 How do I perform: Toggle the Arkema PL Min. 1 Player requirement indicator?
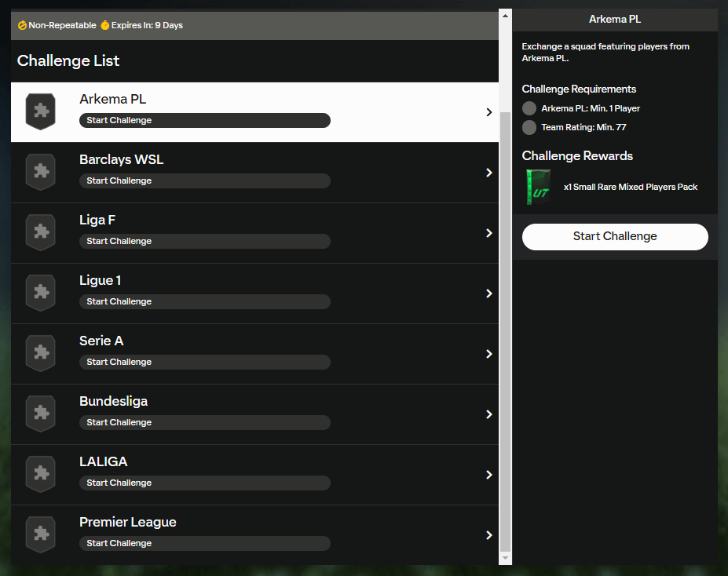[x=529, y=108]
